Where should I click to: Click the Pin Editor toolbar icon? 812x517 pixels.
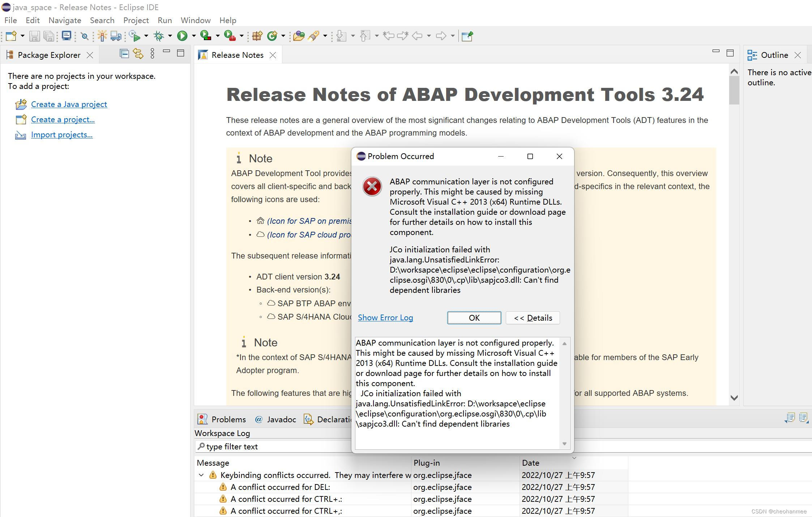[467, 36]
